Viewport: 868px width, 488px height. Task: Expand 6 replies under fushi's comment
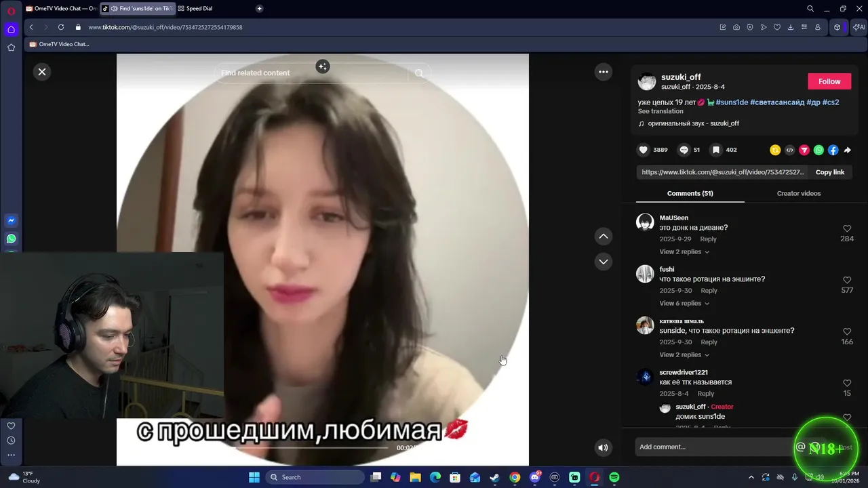[684, 303]
